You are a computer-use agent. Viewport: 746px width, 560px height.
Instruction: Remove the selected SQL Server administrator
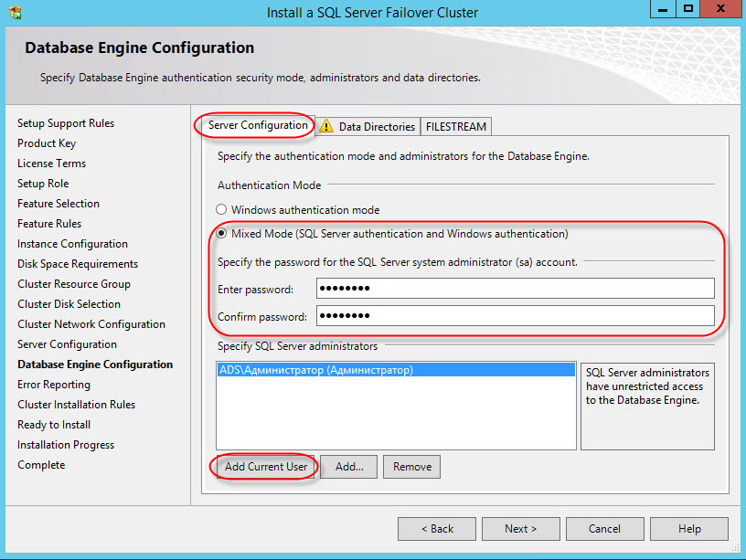(411, 467)
